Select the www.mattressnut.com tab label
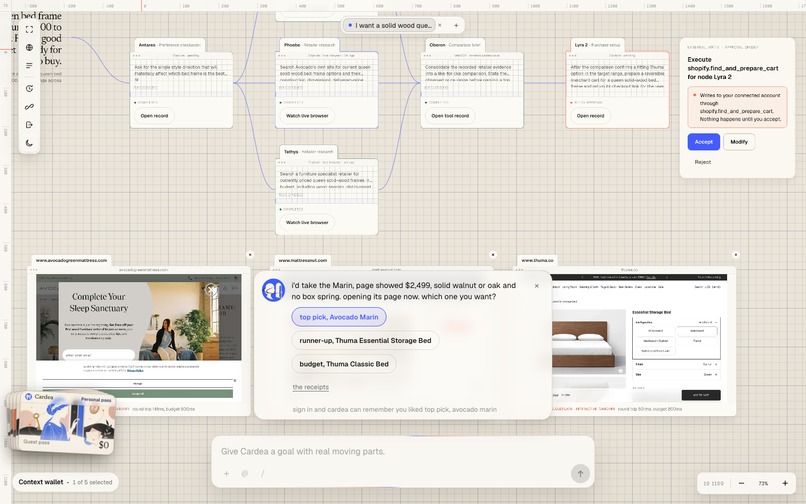This screenshot has height=504, width=806. (x=303, y=260)
